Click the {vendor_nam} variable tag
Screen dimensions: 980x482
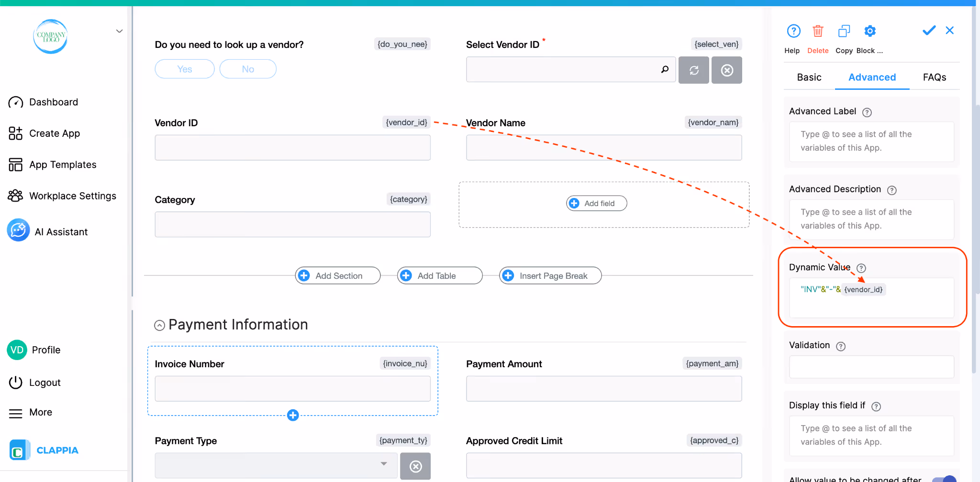coord(713,122)
